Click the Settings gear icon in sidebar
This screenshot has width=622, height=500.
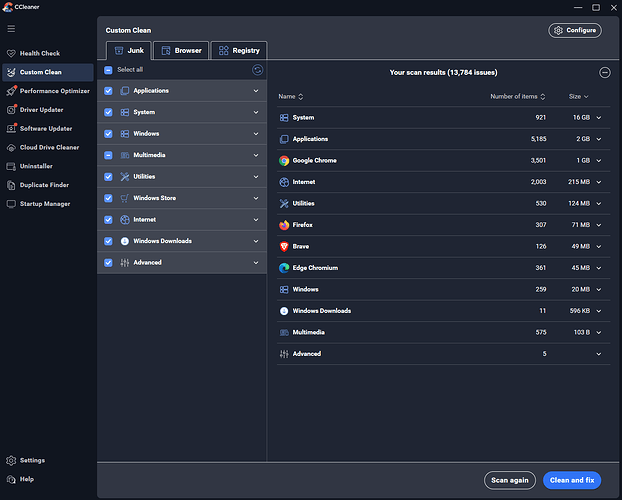[x=11, y=460]
